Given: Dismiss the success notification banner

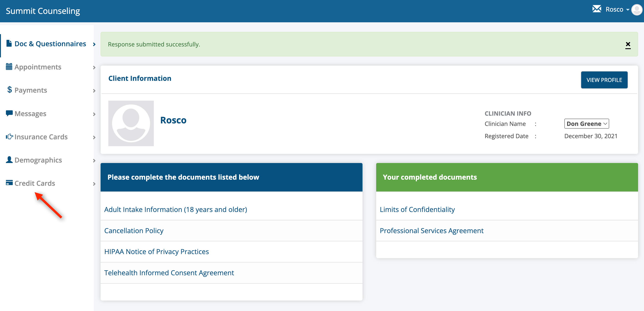Looking at the screenshot, I should [628, 45].
